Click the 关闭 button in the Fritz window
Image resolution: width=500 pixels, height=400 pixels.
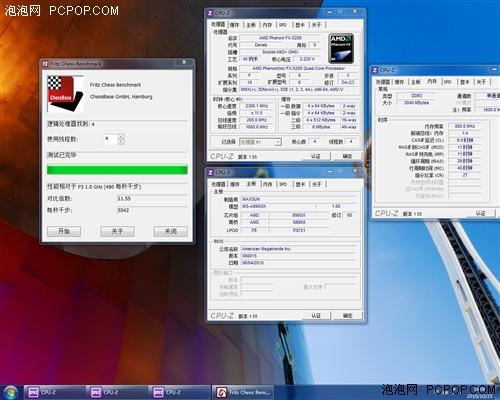(x=170, y=231)
